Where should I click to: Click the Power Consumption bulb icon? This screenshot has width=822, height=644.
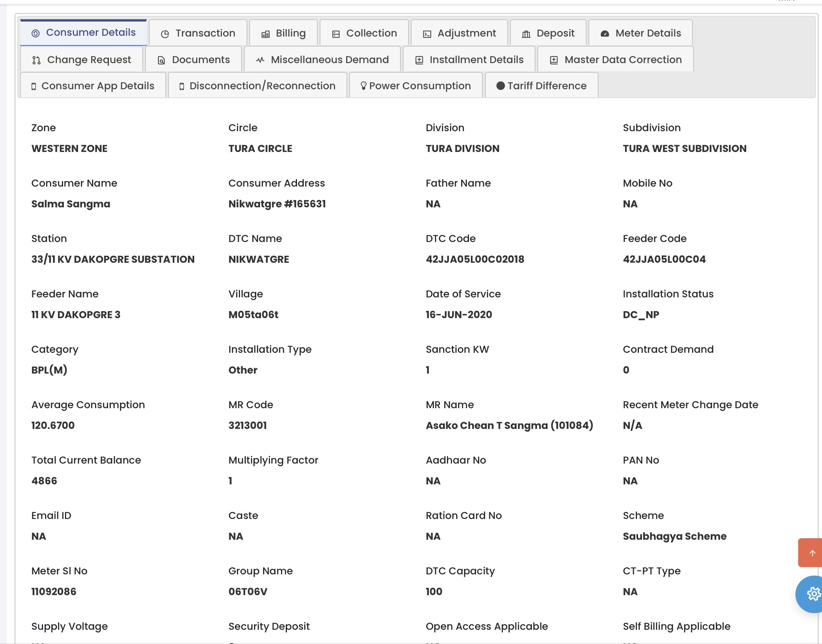click(x=363, y=86)
